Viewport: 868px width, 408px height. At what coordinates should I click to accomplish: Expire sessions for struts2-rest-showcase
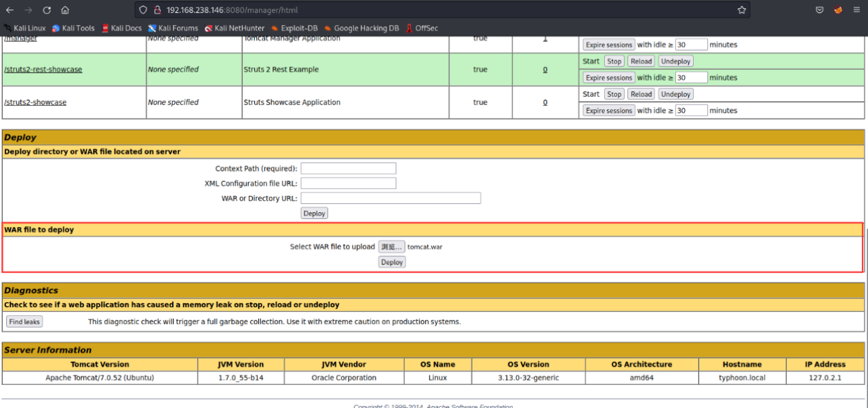(x=609, y=78)
